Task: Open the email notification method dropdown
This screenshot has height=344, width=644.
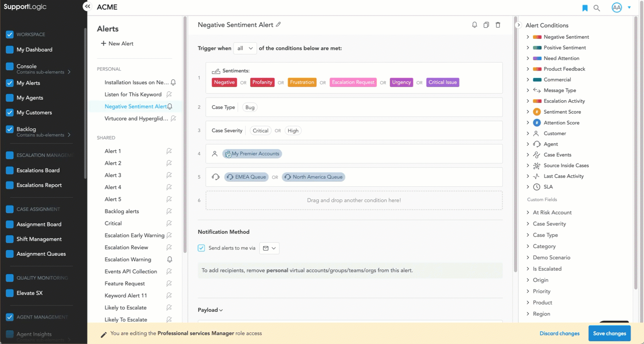Action: (x=269, y=248)
